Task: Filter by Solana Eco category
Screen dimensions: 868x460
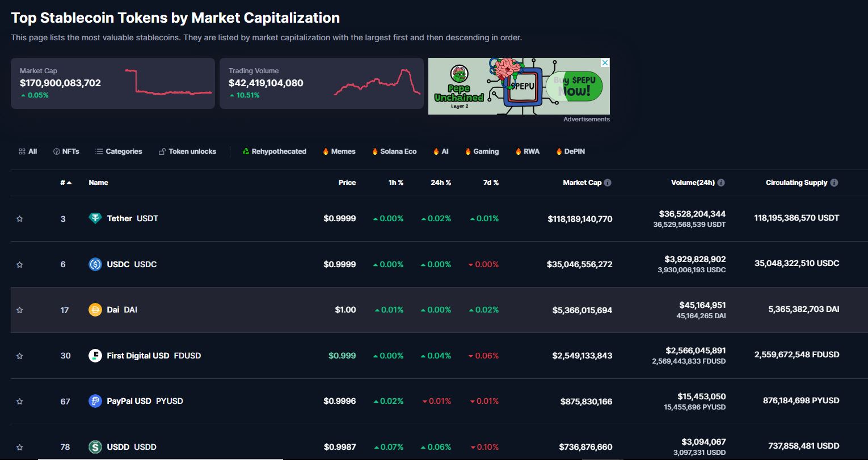Action: click(394, 151)
